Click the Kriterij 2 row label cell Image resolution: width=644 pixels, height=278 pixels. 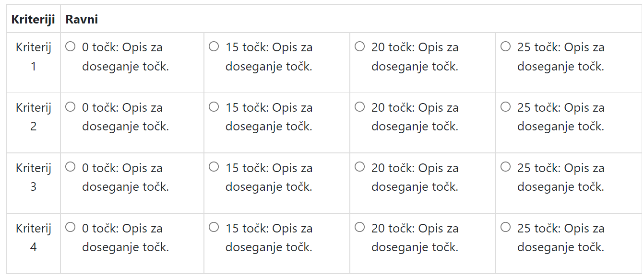(33, 117)
